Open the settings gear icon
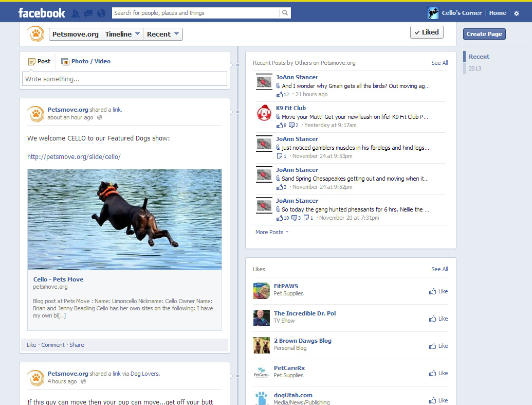The width and height of the screenshot is (532, 405). (517, 13)
